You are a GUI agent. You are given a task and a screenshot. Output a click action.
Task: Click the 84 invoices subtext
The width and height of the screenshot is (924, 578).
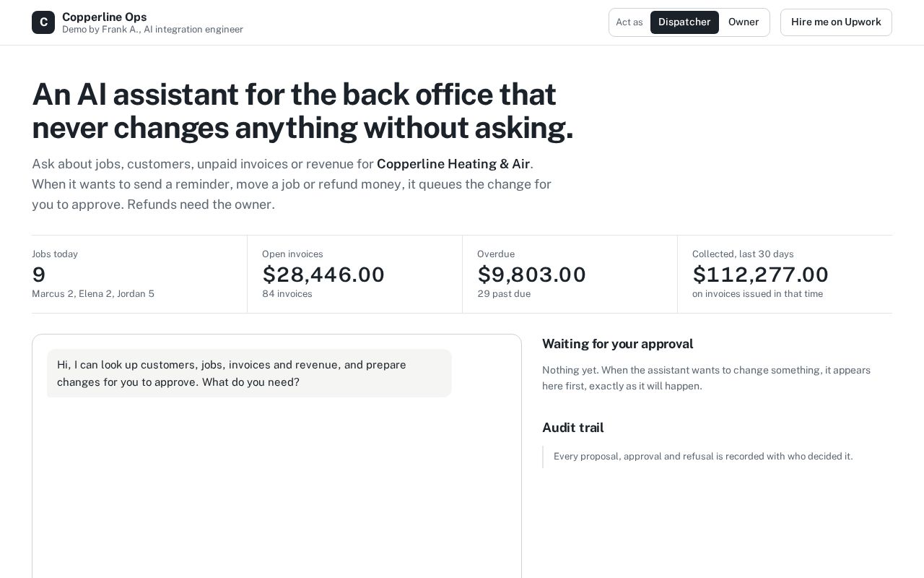[287, 294]
